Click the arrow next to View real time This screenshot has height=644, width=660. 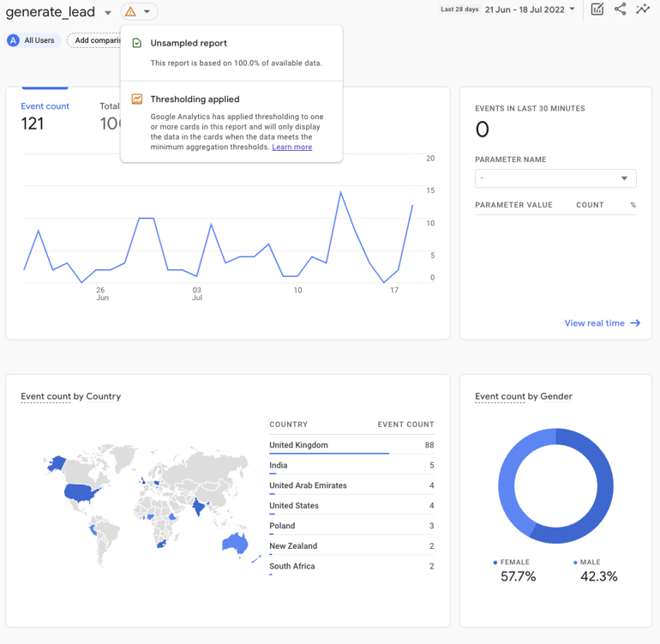pyautogui.click(x=635, y=323)
